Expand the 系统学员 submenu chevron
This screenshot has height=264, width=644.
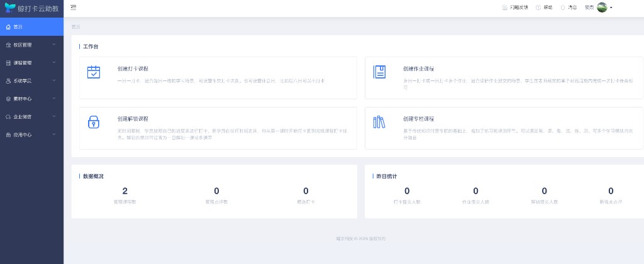point(54,80)
